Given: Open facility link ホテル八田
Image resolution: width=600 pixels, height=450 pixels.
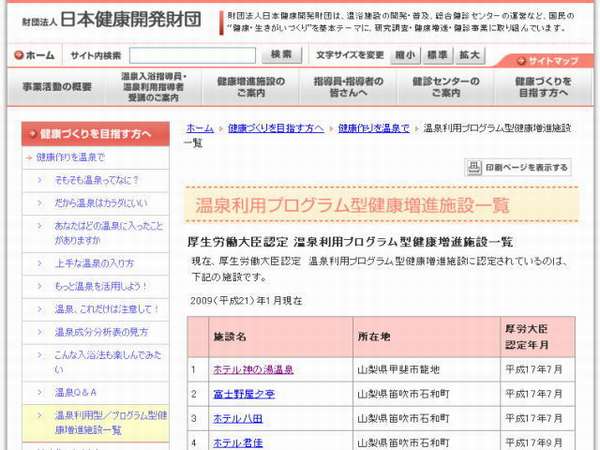Looking at the screenshot, I should tap(238, 419).
